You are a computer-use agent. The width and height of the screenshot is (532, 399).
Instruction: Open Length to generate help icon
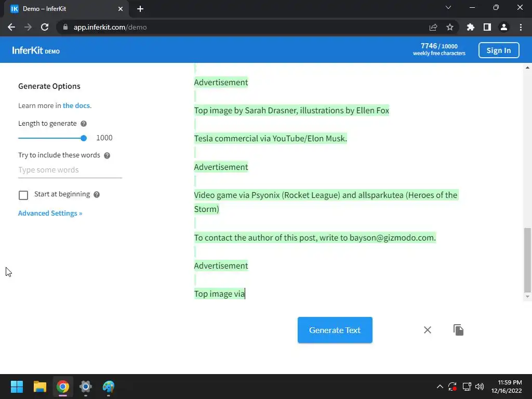pos(84,124)
